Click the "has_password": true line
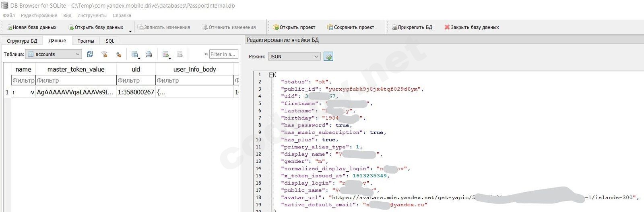Image resolution: width=644 pixels, height=212 pixels. pyautogui.click(x=316, y=125)
